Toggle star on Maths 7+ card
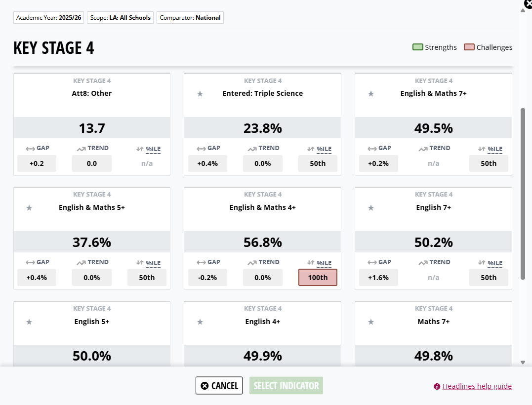 (371, 322)
